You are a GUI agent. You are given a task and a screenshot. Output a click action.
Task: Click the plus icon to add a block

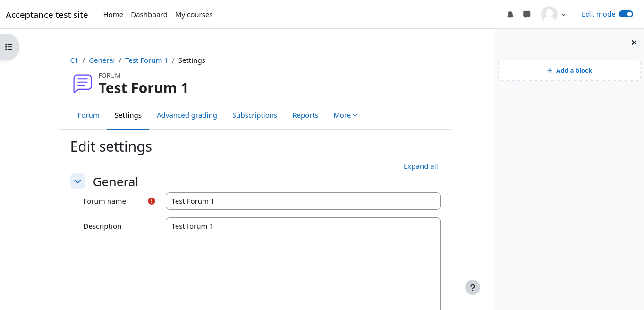pos(550,70)
